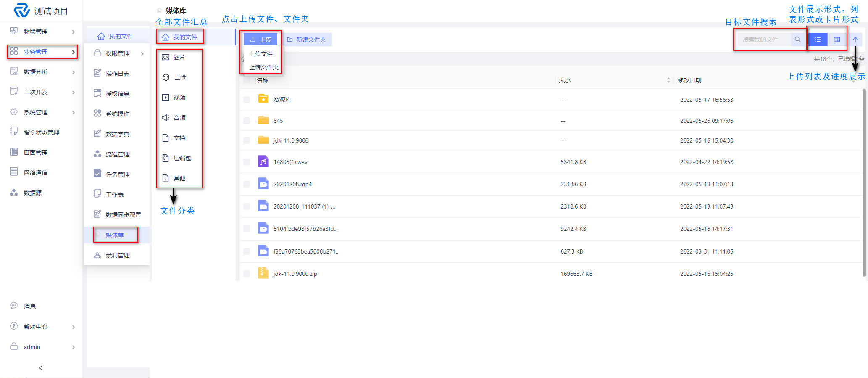Click the 音频 speaker icon

pos(166,118)
